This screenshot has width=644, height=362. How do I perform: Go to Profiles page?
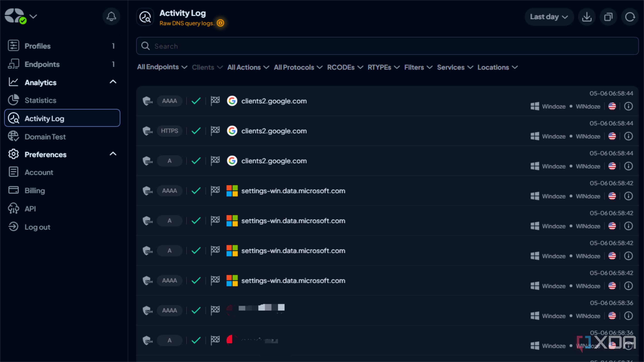[x=62, y=46]
